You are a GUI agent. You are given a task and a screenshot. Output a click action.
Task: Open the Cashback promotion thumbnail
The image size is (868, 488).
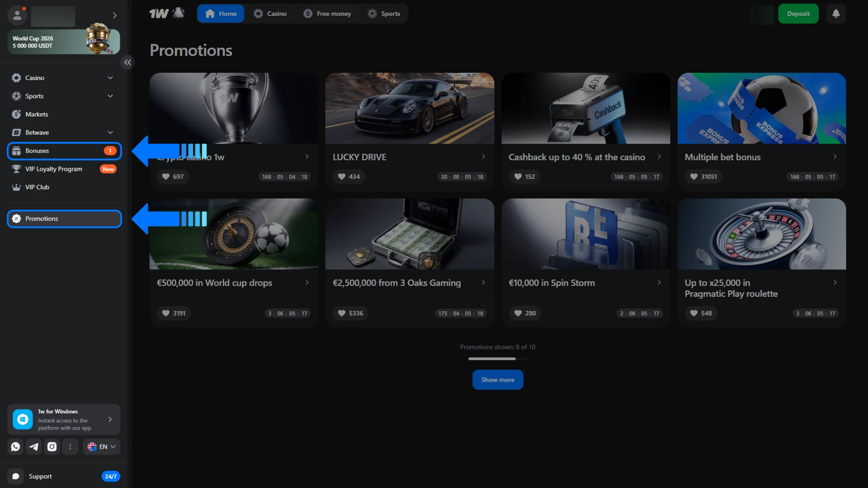click(x=585, y=108)
